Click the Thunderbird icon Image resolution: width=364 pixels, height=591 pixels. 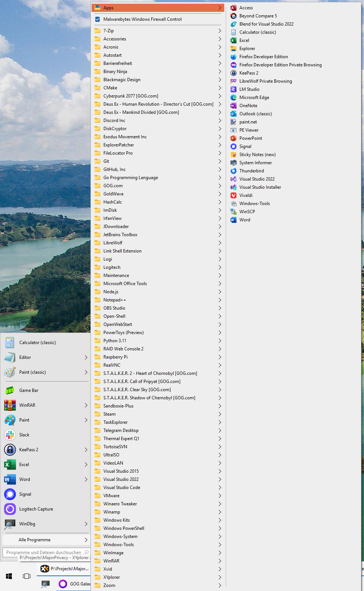pyautogui.click(x=234, y=171)
